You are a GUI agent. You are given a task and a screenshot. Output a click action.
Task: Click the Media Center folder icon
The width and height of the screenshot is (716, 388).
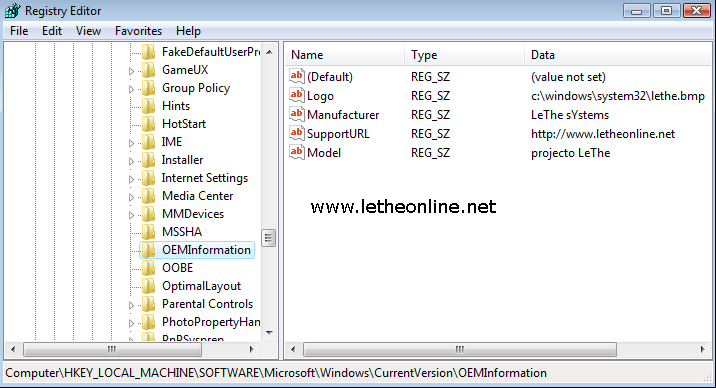pyautogui.click(x=148, y=196)
